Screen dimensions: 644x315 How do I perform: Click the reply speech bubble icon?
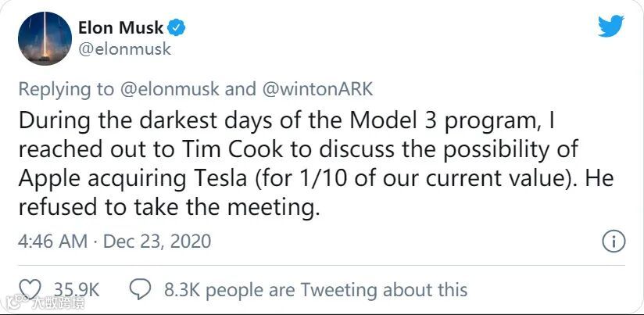[x=140, y=290]
